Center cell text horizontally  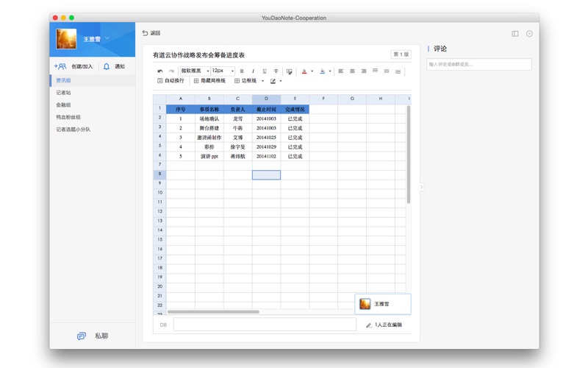[352, 71]
